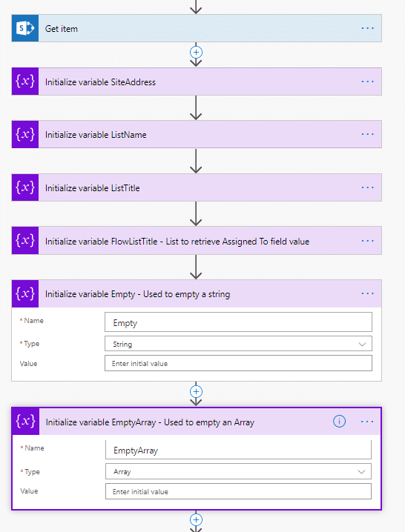Open ellipsis menu on EmptyArray action
405x532 pixels.
pyautogui.click(x=367, y=422)
